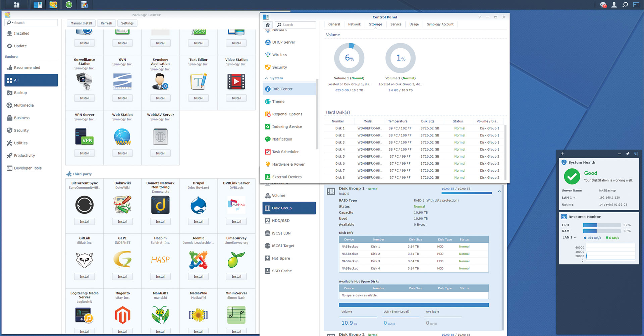Toggle the widget panel pin
Screen dimensions: 644x336
click(628, 154)
